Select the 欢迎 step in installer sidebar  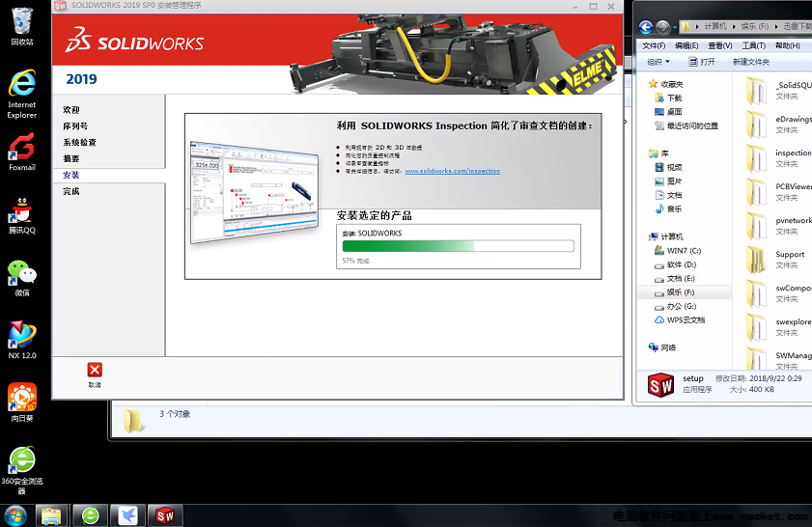pos(71,110)
